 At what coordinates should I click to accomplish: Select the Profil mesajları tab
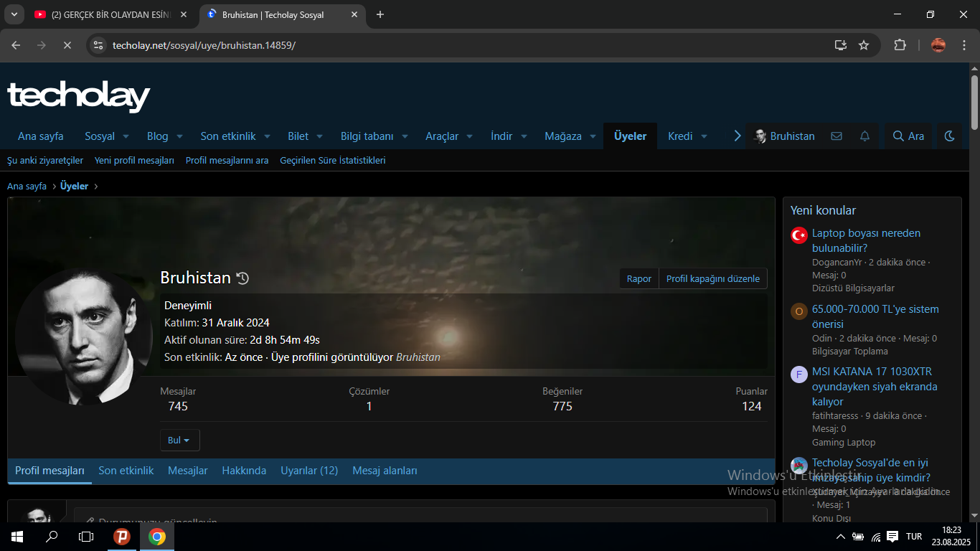(x=50, y=471)
